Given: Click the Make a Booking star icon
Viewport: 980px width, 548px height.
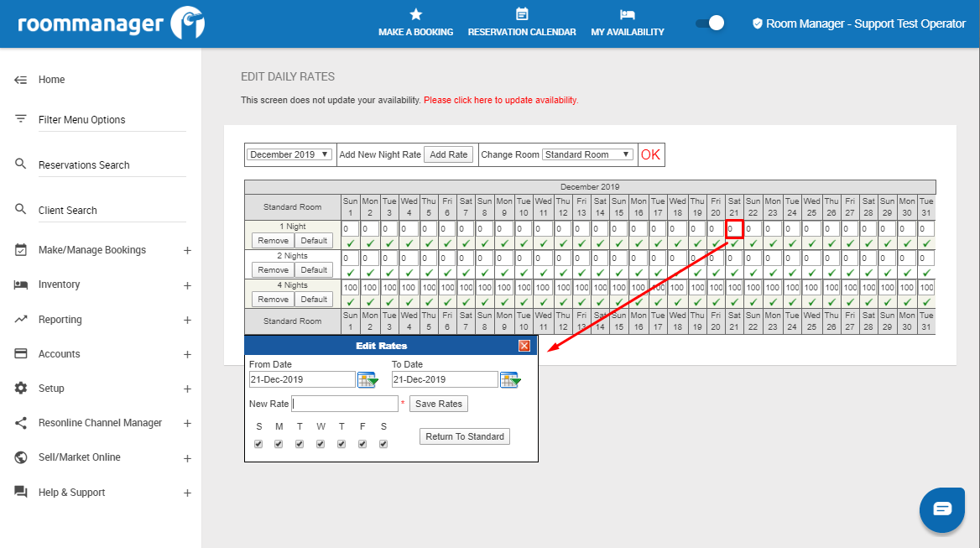Looking at the screenshot, I should coord(415,13).
